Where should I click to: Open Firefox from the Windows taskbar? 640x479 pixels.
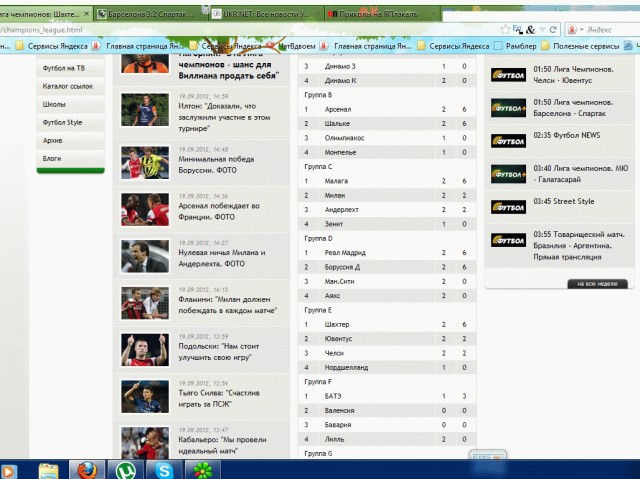point(87,470)
